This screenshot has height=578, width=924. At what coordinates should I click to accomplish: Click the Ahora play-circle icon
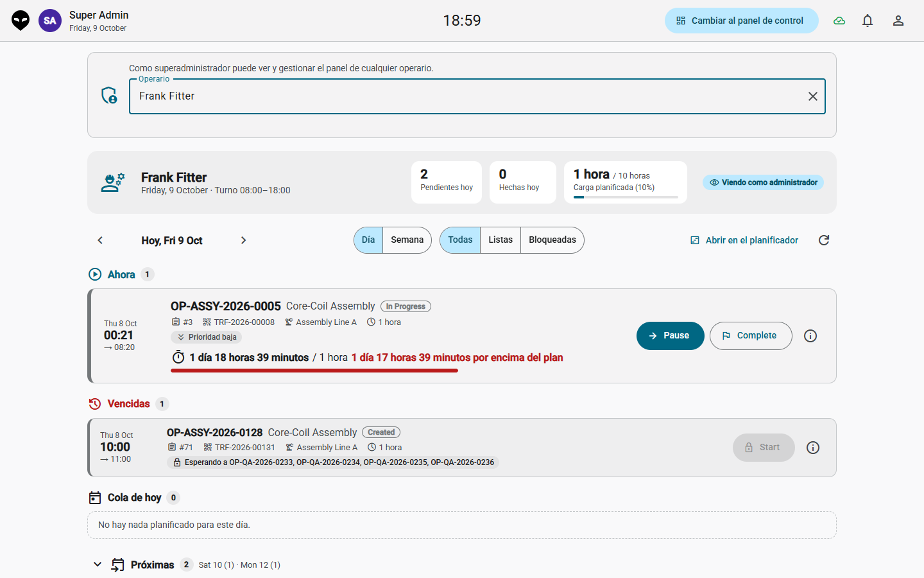95,274
